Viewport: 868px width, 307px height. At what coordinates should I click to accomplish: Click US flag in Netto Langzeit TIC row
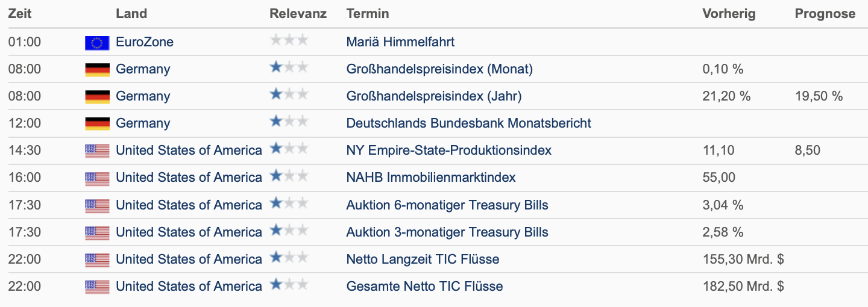97,259
